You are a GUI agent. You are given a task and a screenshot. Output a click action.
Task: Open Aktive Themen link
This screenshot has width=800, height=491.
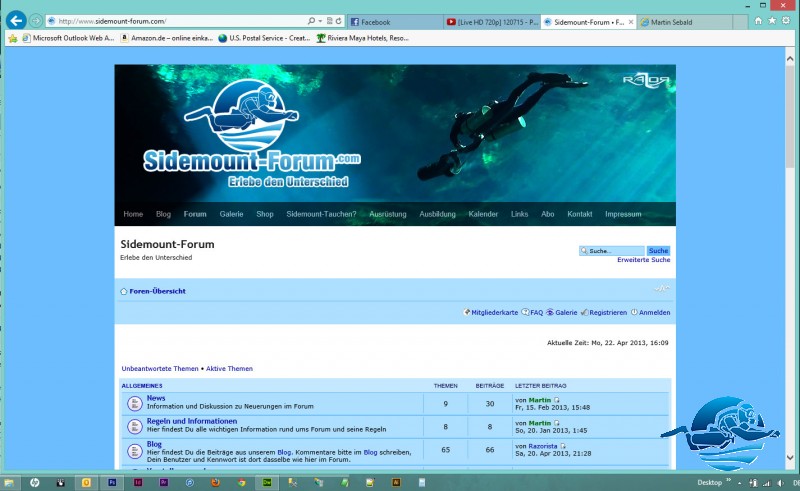[229, 369]
